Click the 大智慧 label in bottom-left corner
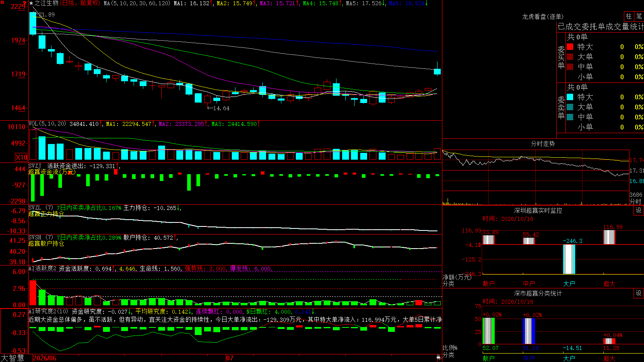 (12, 358)
